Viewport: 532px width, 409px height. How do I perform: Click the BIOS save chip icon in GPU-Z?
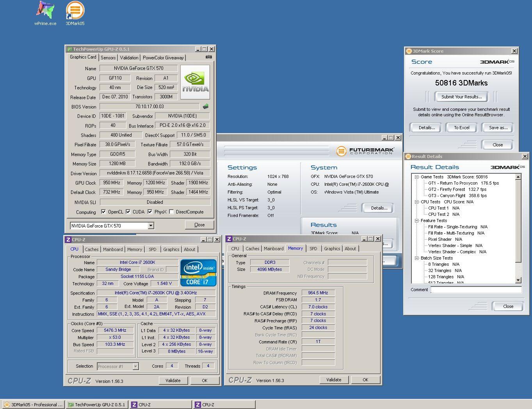click(206, 106)
